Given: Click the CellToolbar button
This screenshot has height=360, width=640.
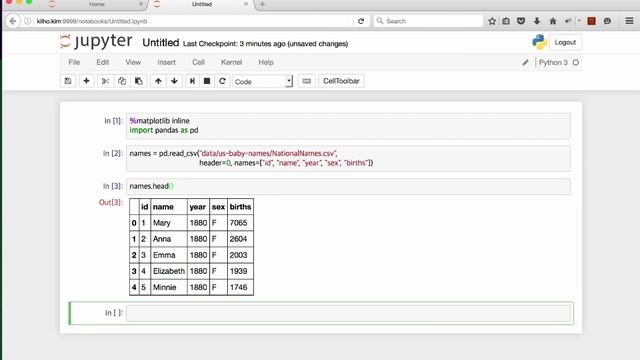Looking at the screenshot, I should (x=341, y=81).
